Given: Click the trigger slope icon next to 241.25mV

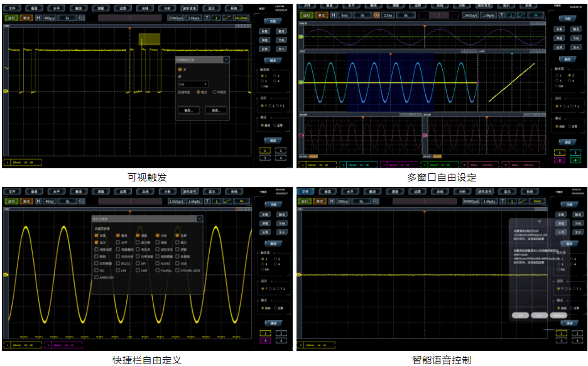Looking at the screenshot, I should click(x=227, y=18).
